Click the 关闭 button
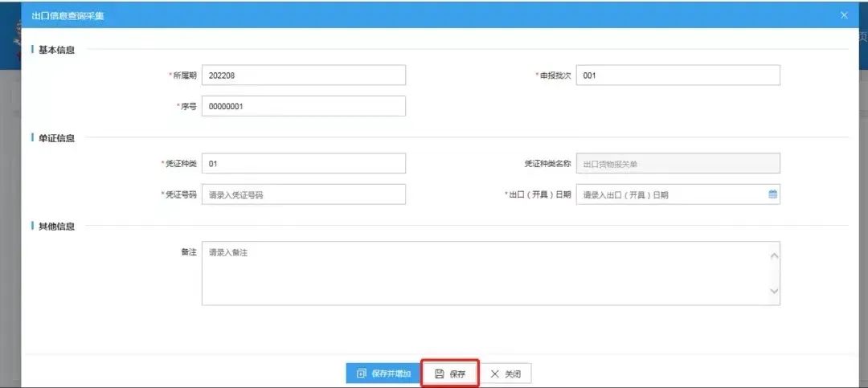868x388 pixels. coord(506,374)
